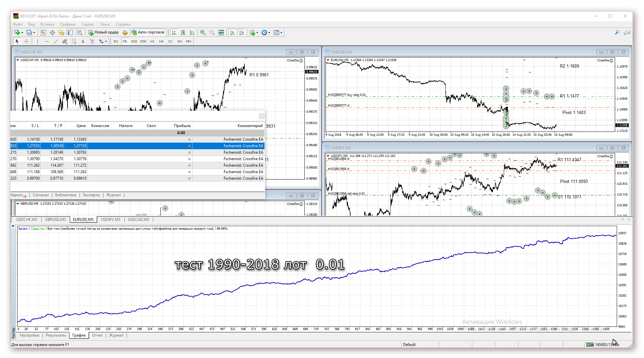
Task: Select order row with S/L 0.99700
Action: [138, 178]
